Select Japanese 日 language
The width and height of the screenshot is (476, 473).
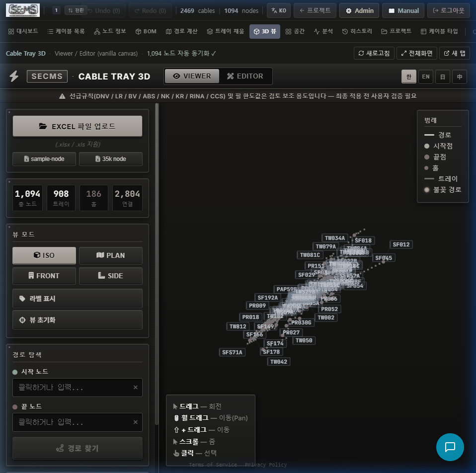tap(443, 77)
